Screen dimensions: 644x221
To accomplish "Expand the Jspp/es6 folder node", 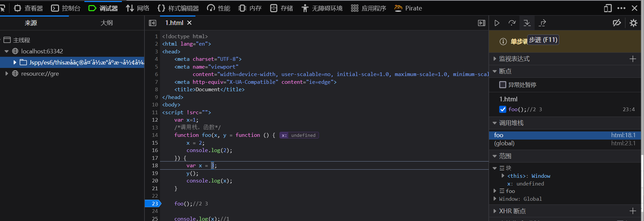I will (x=15, y=63).
